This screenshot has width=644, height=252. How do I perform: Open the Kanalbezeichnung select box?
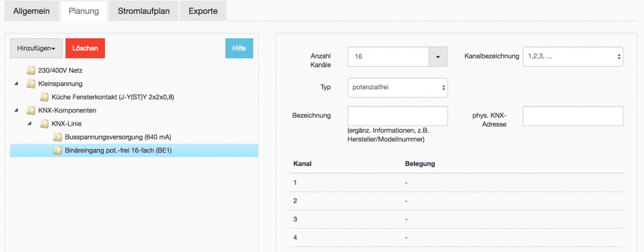point(573,57)
